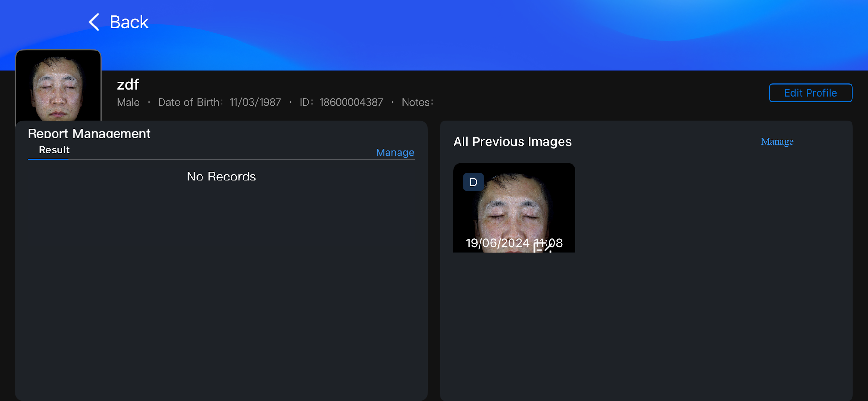Click the zdf profile photo
The image size is (868, 401).
tap(58, 86)
